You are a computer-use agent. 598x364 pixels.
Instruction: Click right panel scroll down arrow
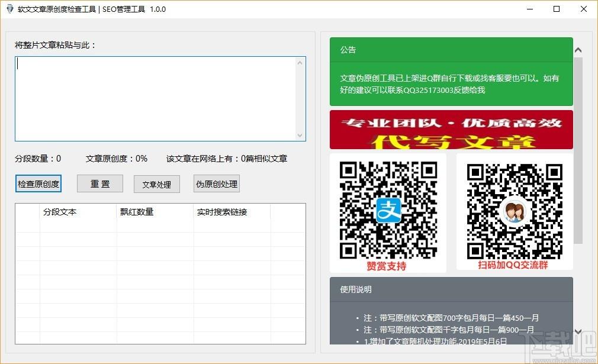[x=578, y=331]
